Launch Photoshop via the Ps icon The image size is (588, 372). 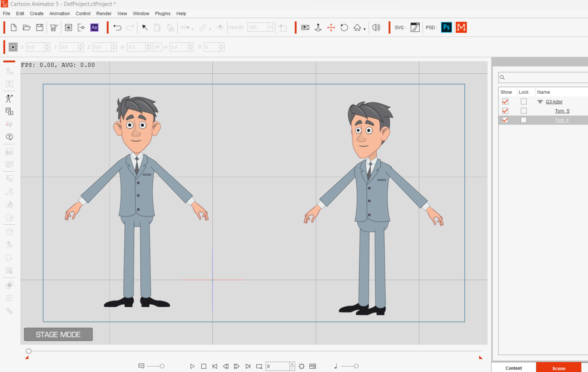pos(446,27)
